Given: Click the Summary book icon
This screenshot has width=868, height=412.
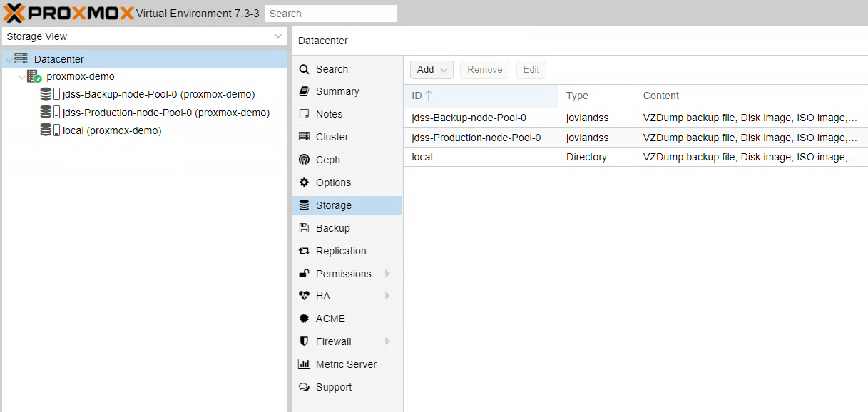Looking at the screenshot, I should click(304, 91).
